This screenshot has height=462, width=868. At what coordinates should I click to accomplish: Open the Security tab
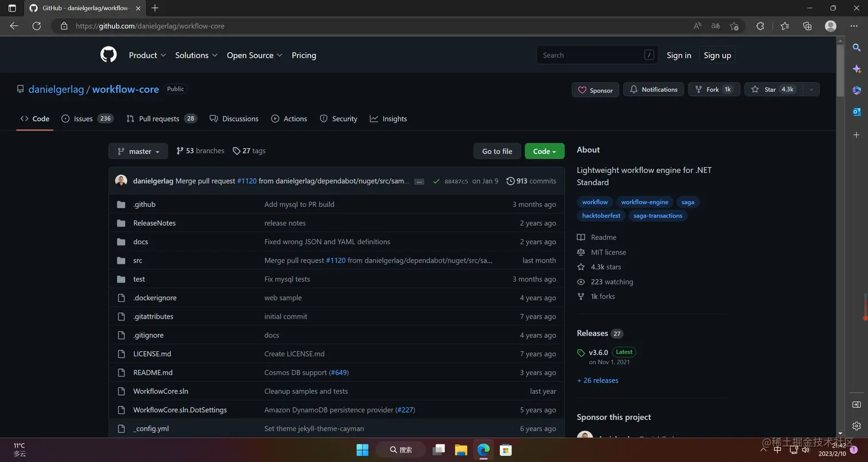tap(339, 118)
